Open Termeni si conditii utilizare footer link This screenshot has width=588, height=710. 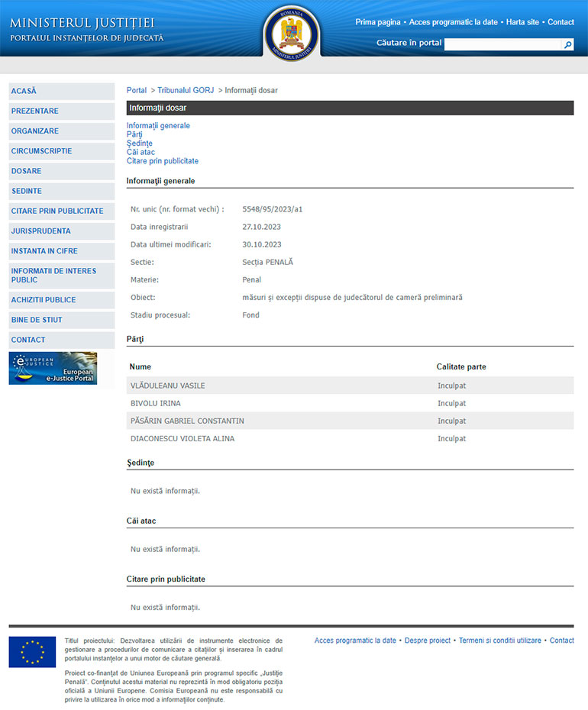[x=499, y=641]
